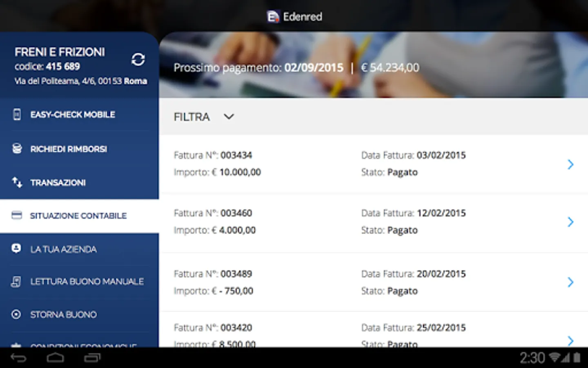This screenshot has width=588, height=368.
Task: Click the 2:30 clock in status bar
Action: [x=532, y=358]
